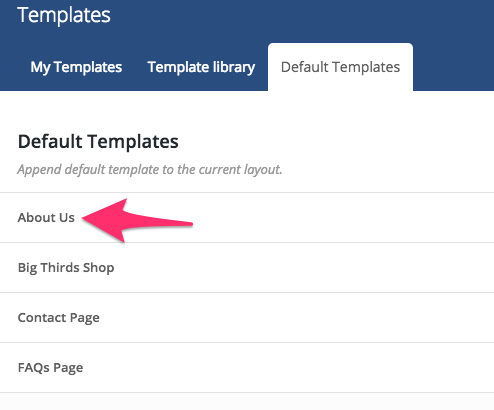Click the Templates panel title
Screen dimensions: 494x410
pos(64,15)
